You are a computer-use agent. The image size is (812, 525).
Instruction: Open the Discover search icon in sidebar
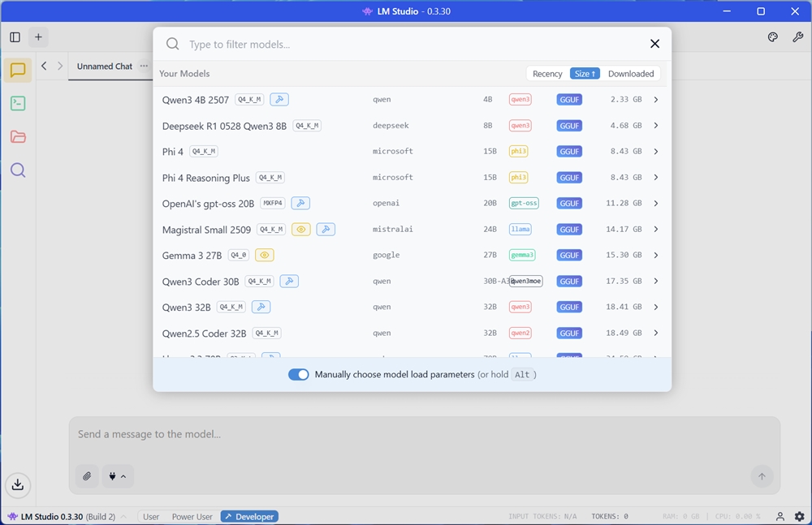click(18, 170)
